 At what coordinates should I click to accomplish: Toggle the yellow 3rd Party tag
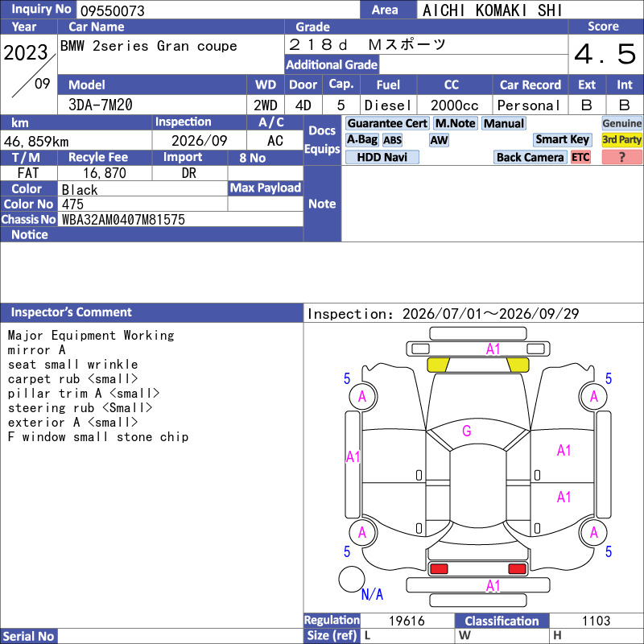point(621,139)
